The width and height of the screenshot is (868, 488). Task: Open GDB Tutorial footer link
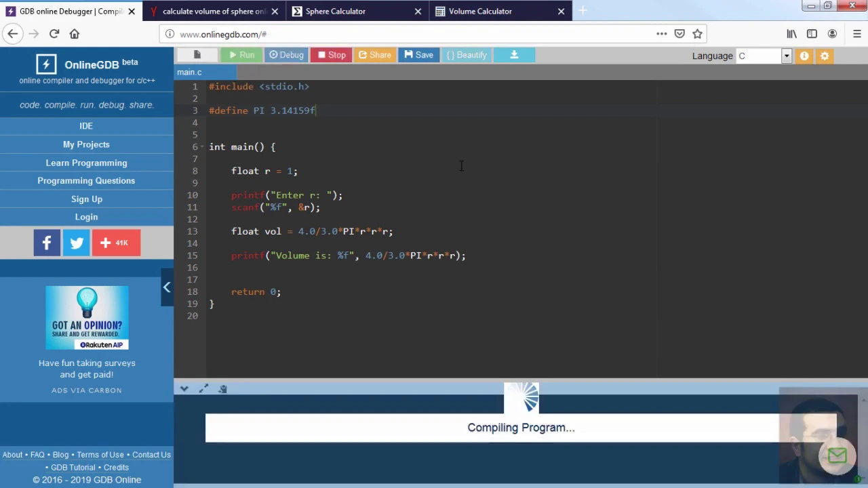pos(73,468)
